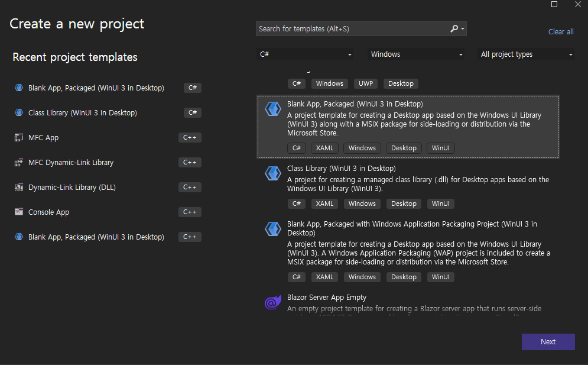Click C# tag of Class Library list entry
Viewport: 588px width, 365px height.
pos(296,204)
